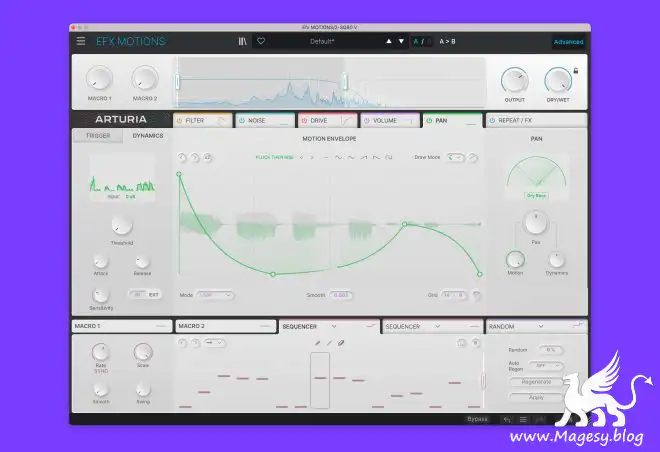This screenshot has width=660, height=452.
Task: Open the Auto Regen dropdown
Action: coord(549,366)
